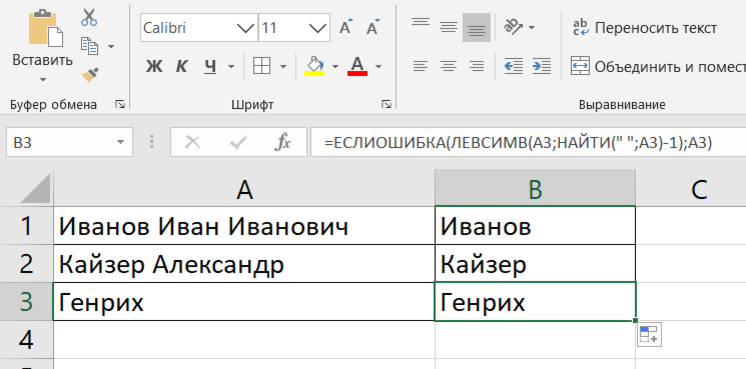The width and height of the screenshot is (746, 369).
Task: Open font color dropdown arrow
Action: [x=378, y=66]
